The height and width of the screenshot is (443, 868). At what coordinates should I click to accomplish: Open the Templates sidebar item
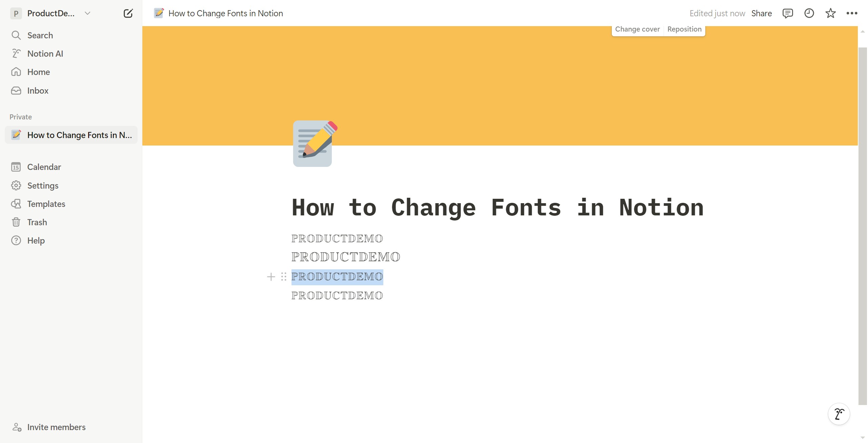tap(46, 204)
